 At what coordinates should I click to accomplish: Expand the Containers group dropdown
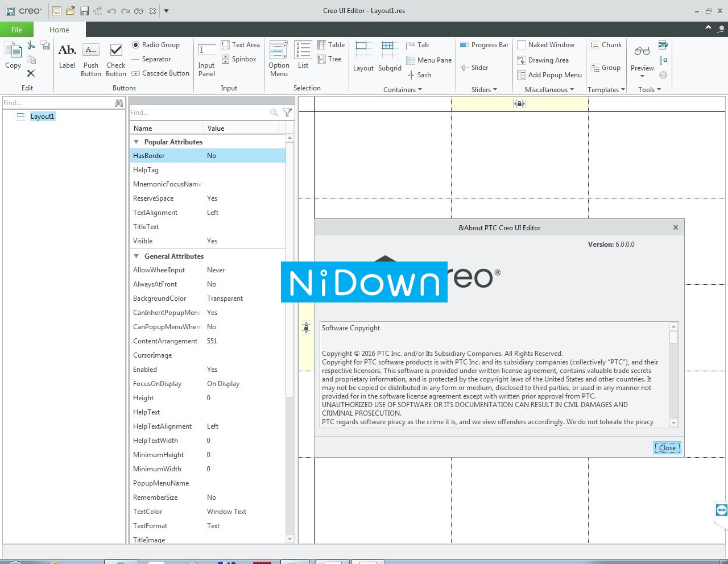[x=403, y=90]
